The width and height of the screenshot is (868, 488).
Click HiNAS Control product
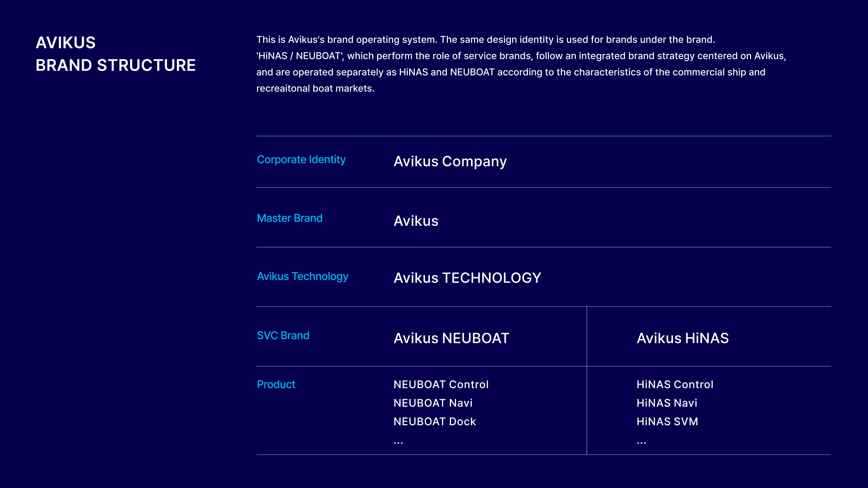coord(675,385)
